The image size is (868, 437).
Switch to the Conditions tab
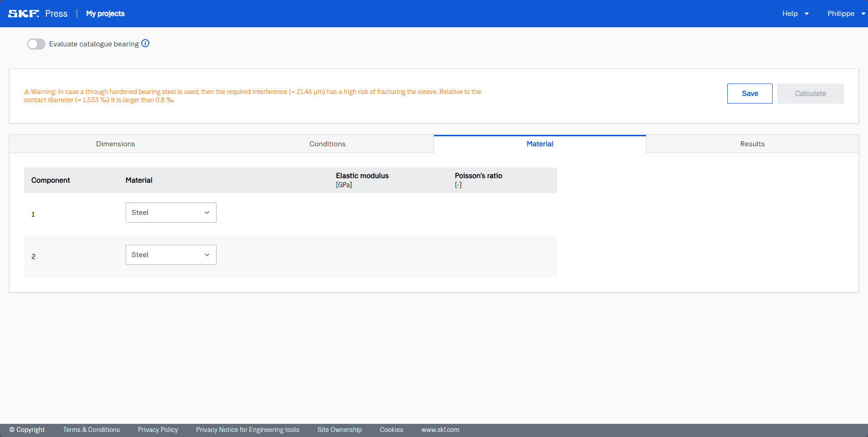pos(327,144)
